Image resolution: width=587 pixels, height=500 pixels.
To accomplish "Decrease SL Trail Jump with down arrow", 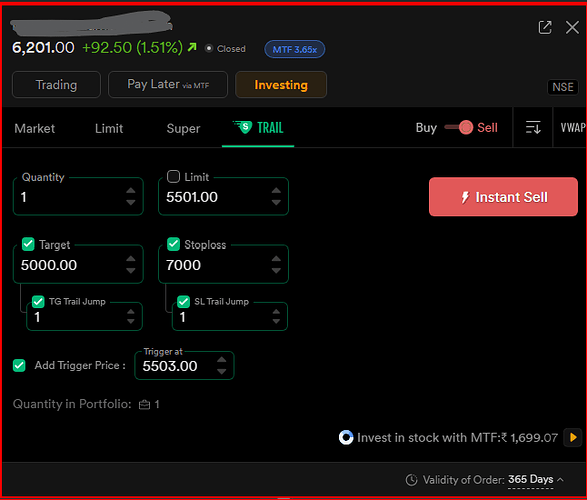I will [x=276, y=321].
